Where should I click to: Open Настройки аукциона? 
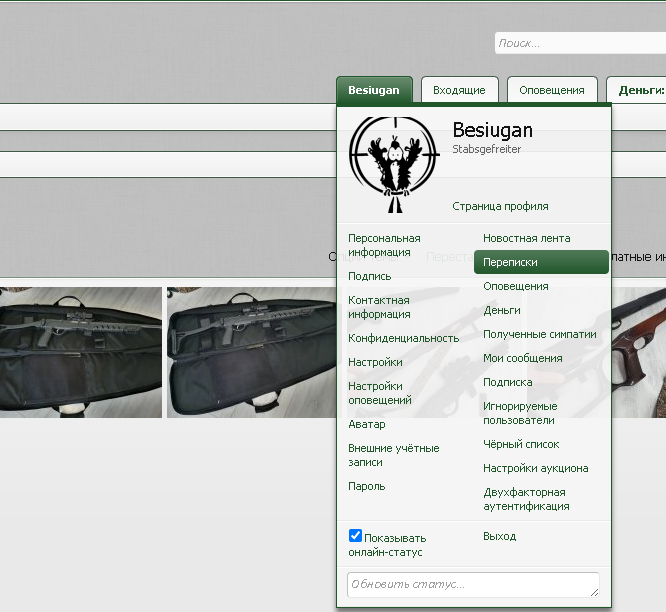(x=536, y=468)
